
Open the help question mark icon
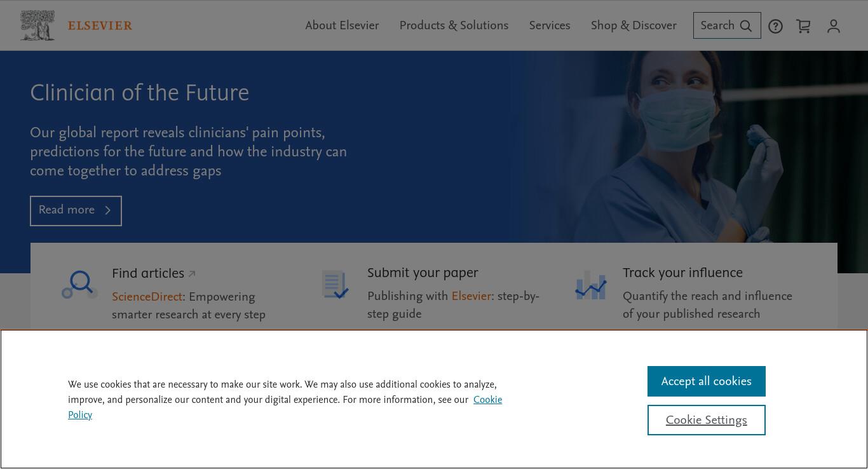click(775, 26)
